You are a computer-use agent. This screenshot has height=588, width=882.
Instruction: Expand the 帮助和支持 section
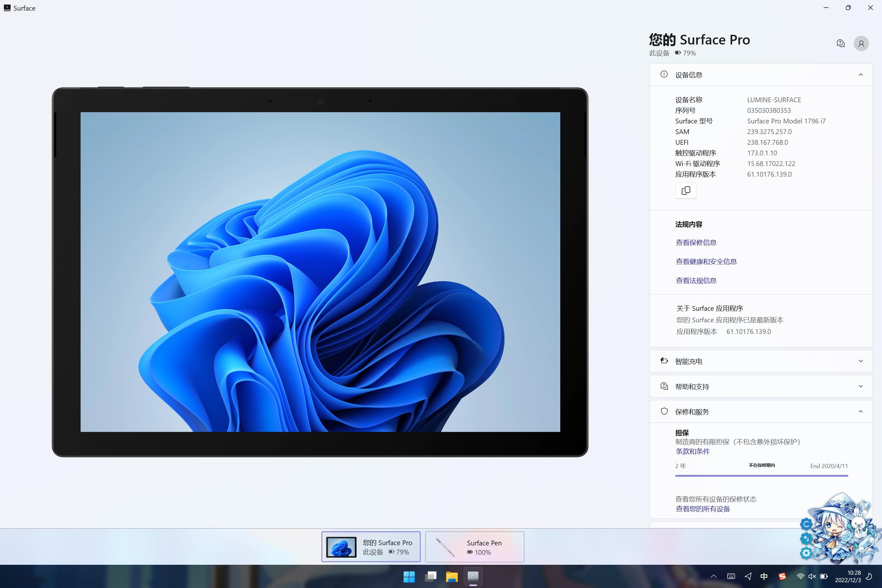tap(860, 386)
